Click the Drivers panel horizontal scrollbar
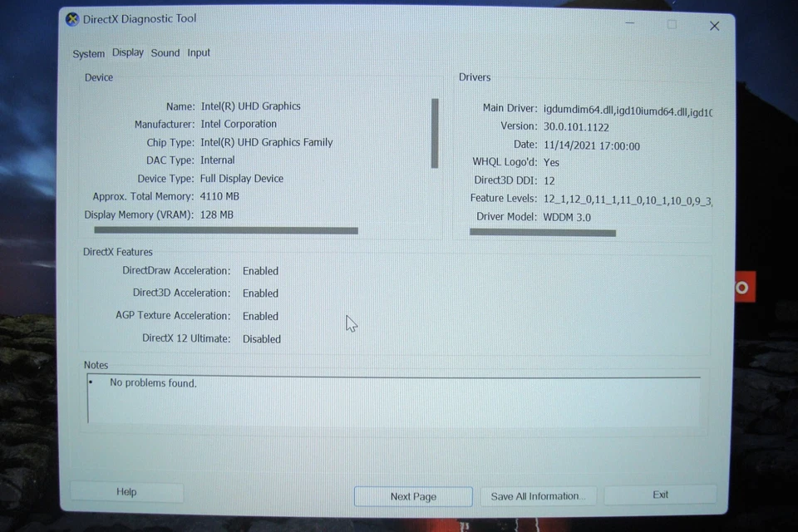798x532 pixels. coord(543,233)
